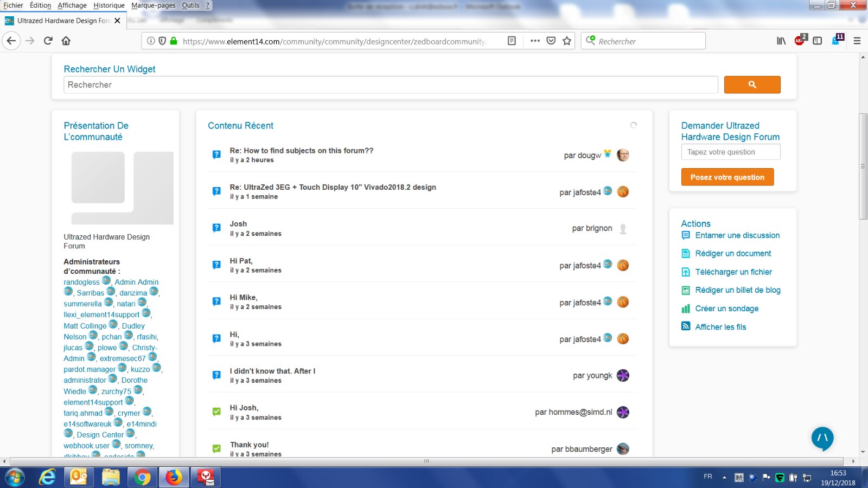
Task: Open the UltraZed 3EG Touch Display thread
Action: [x=333, y=187]
